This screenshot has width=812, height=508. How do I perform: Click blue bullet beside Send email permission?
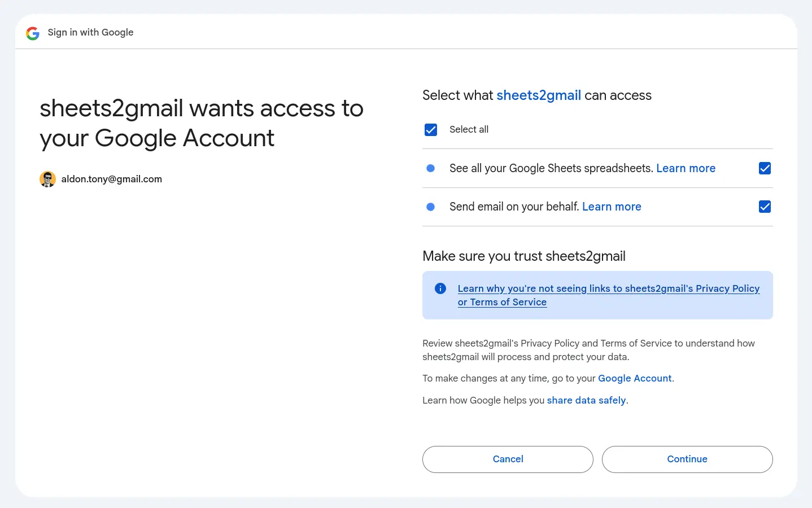(430, 207)
